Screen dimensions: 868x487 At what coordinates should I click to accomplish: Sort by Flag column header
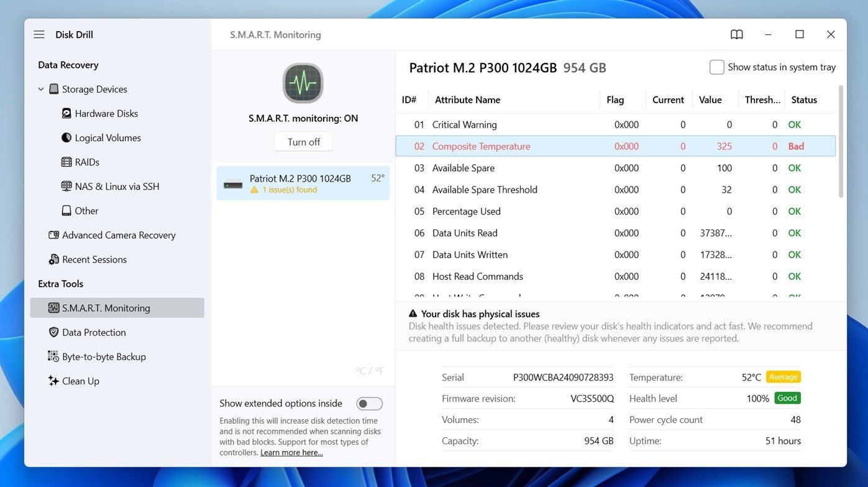point(615,100)
